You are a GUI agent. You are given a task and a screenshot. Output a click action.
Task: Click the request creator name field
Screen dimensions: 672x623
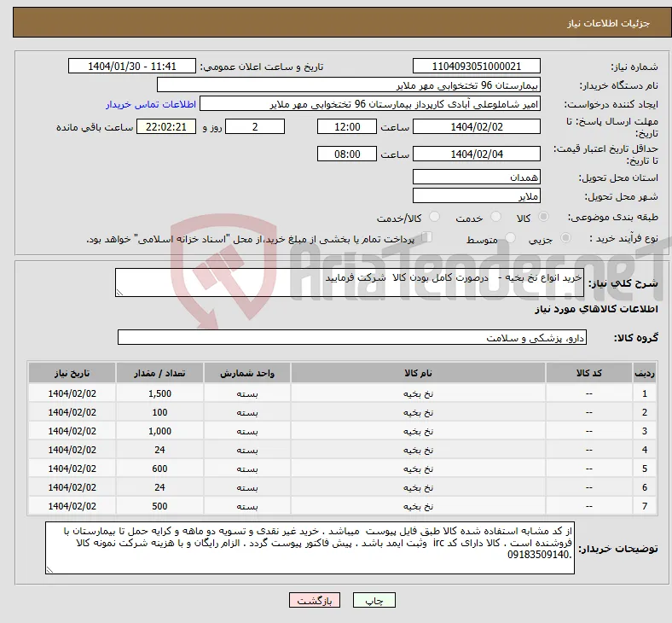370,104
